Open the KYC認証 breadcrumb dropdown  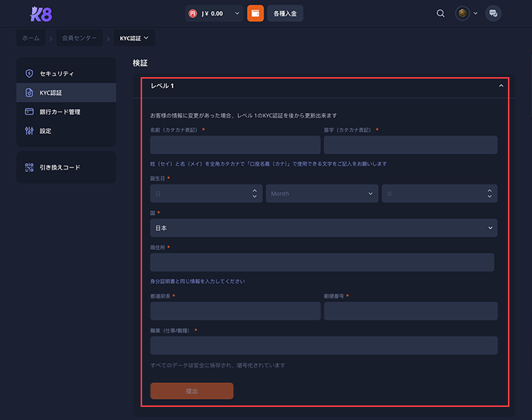pyautogui.click(x=134, y=38)
